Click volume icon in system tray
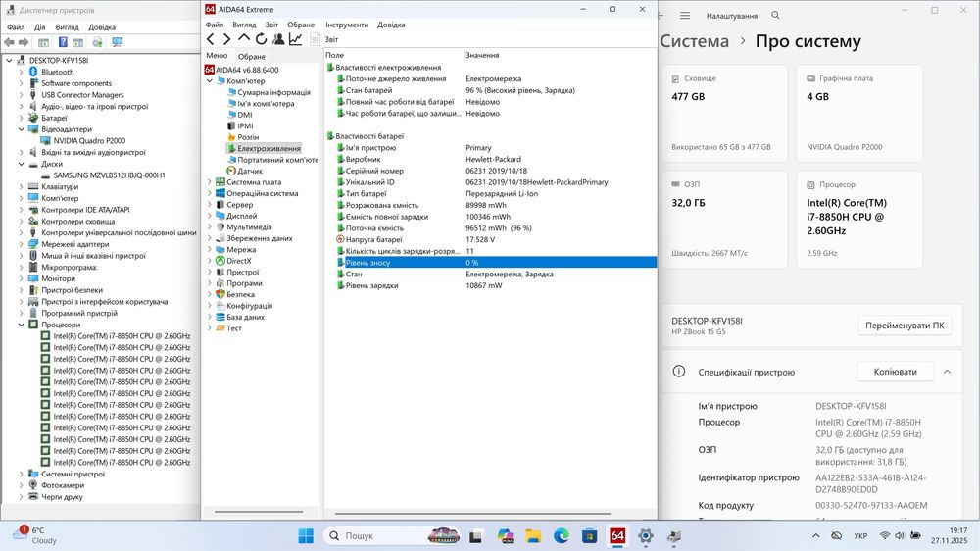The width and height of the screenshot is (980, 551). (x=900, y=536)
